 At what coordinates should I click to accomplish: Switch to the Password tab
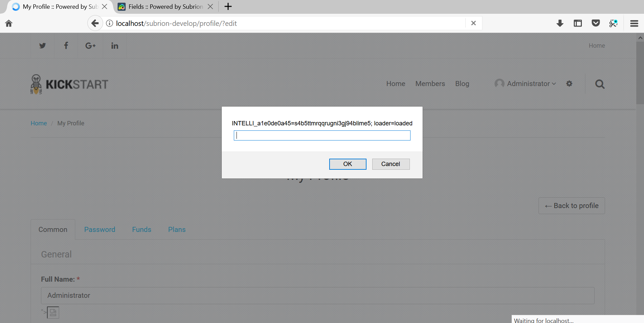tap(99, 229)
